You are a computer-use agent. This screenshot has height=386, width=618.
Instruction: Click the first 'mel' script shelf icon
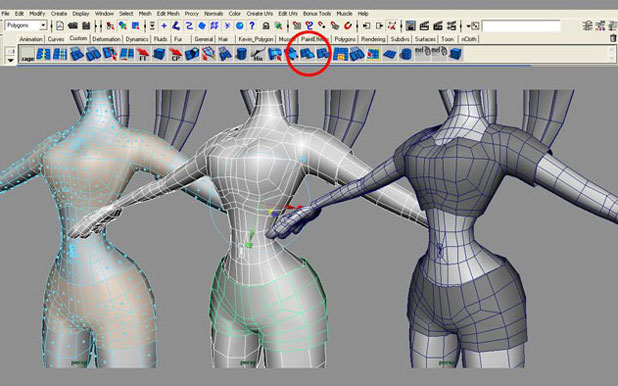pos(422,53)
